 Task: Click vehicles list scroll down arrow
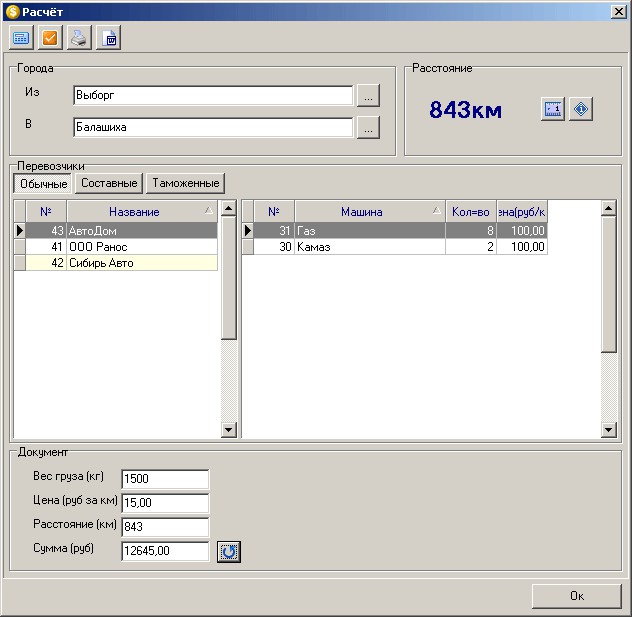point(608,430)
